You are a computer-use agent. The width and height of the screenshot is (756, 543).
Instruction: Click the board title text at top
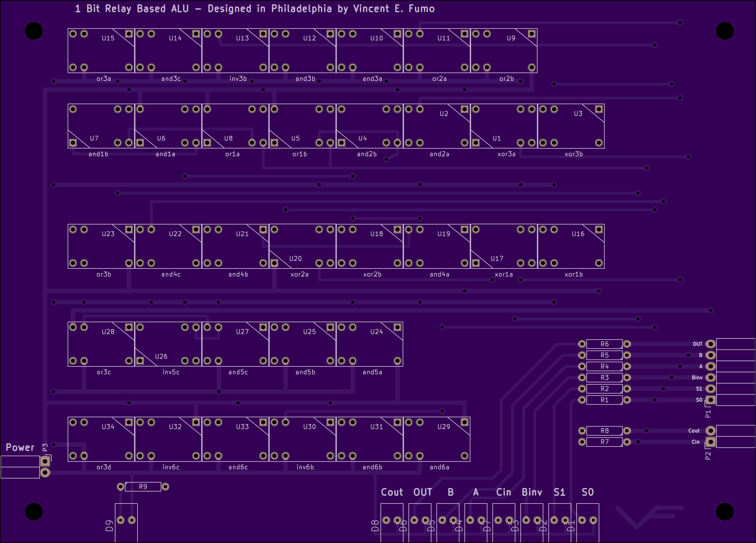point(255,9)
